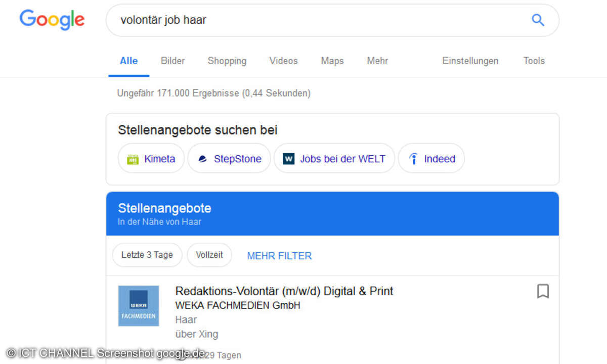Switch to the Videos tab
The height and width of the screenshot is (364, 607).
click(x=283, y=61)
